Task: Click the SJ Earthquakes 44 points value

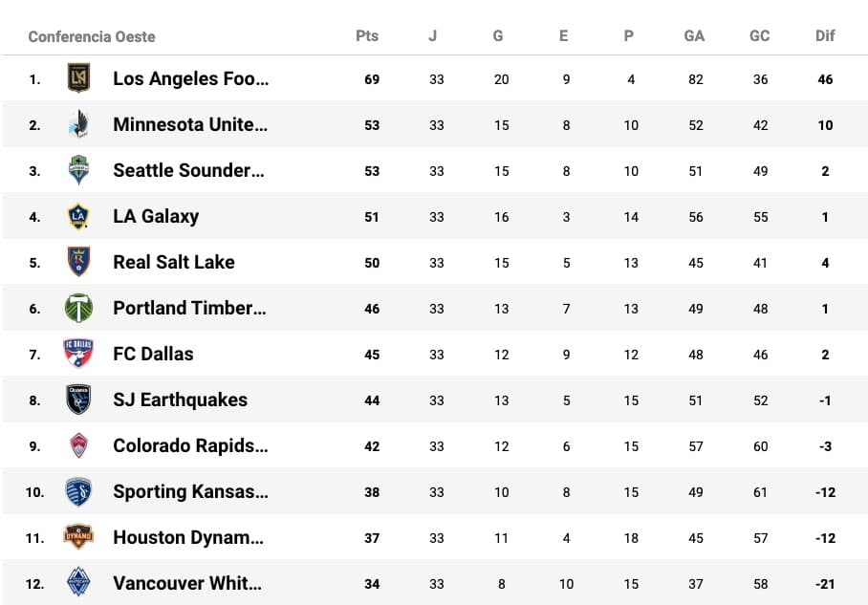Action: (372, 400)
